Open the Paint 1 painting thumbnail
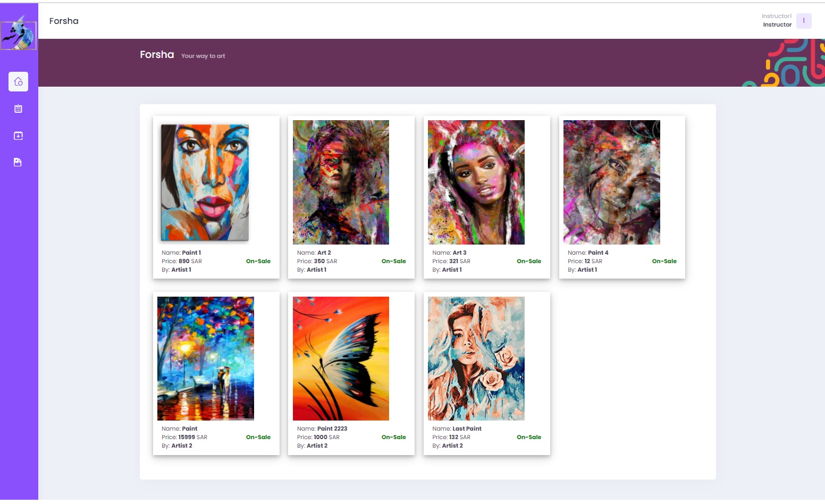Screen dimensions: 825x504 [x=205, y=182]
